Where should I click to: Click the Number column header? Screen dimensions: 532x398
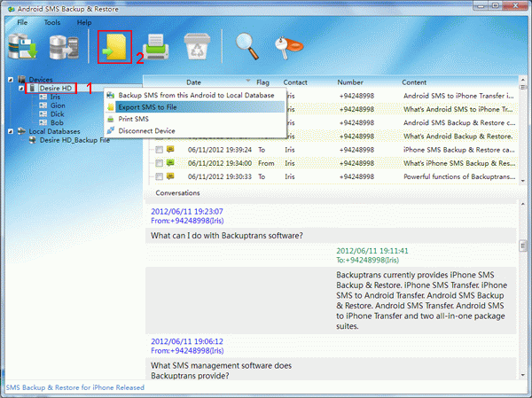[x=350, y=82]
